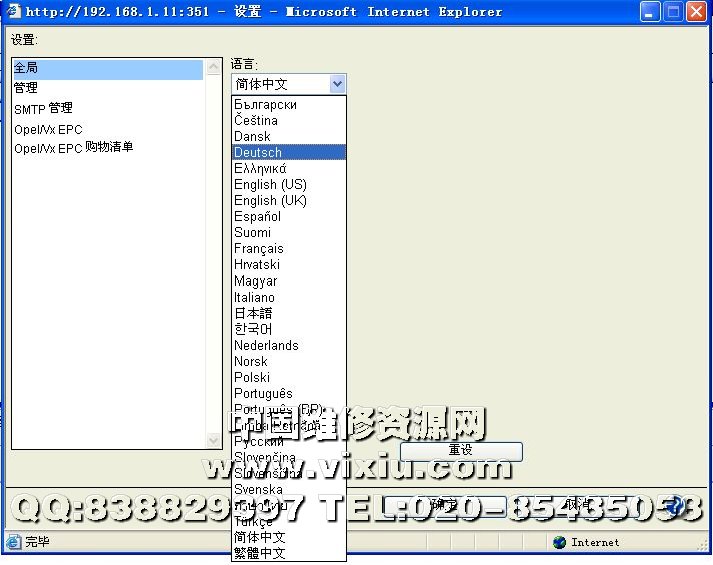Choose Русский from the language list
This screenshot has height=565, width=713.
point(289,441)
